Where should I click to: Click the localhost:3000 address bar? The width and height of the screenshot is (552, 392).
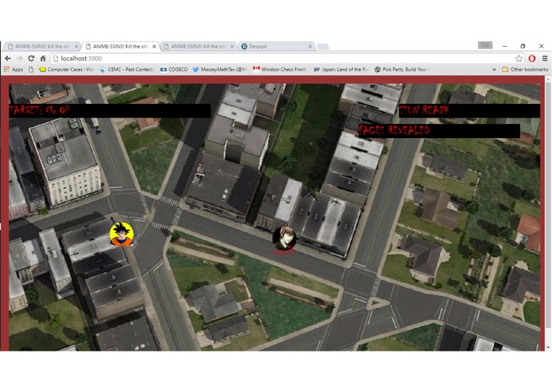pyautogui.click(x=282, y=59)
